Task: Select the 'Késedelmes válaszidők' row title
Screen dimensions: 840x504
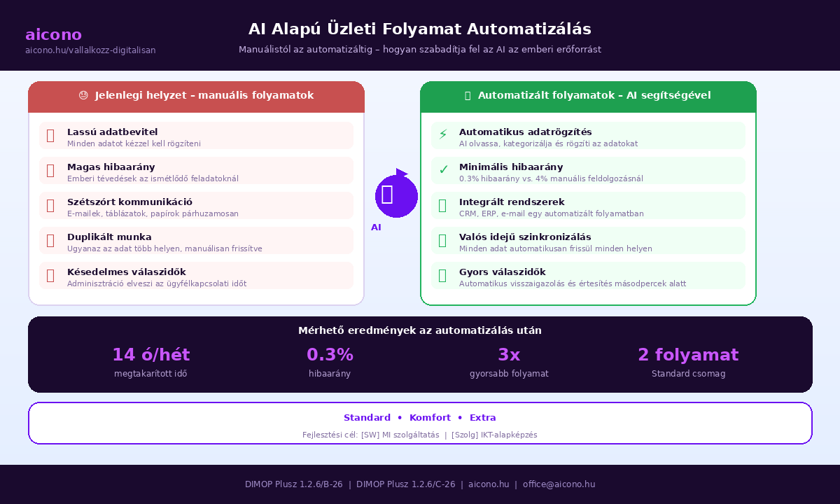Action: click(x=127, y=272)
